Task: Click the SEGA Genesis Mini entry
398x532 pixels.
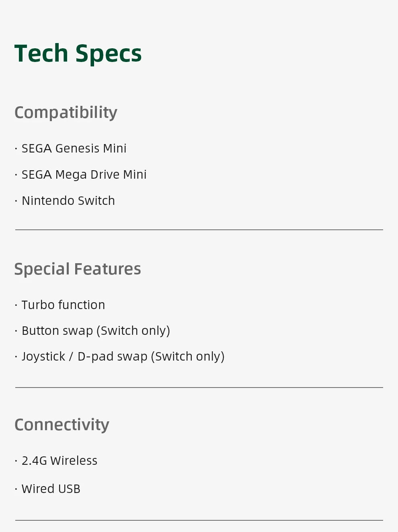Action: (x=74, y=148)
